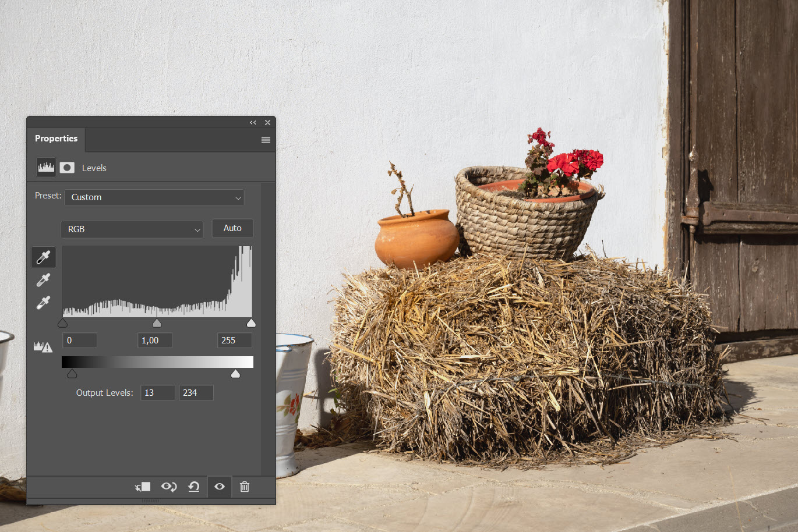The width and height of the screenshot is (798, 532).
Task: Open the Preset dropdown showing Custom
Action: coord(154,197)
